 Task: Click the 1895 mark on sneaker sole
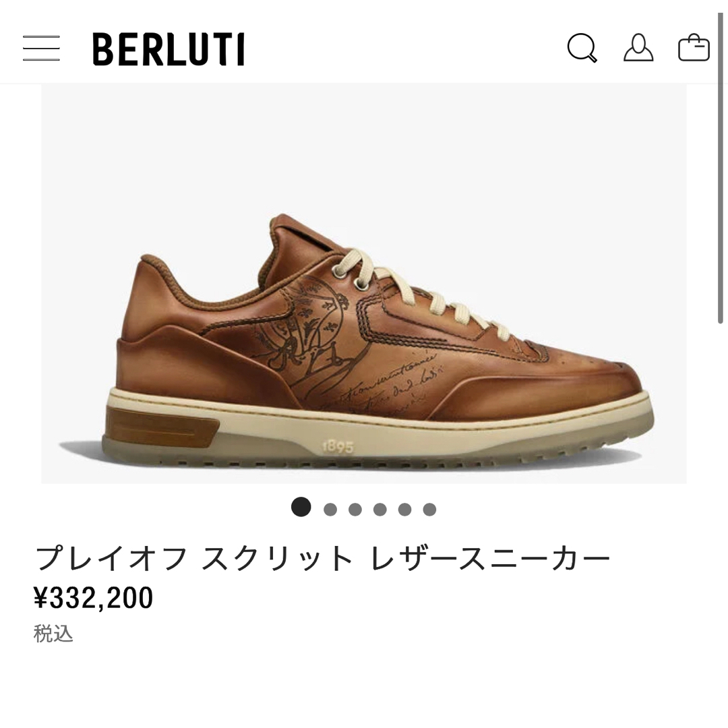(x=338, y=447)
